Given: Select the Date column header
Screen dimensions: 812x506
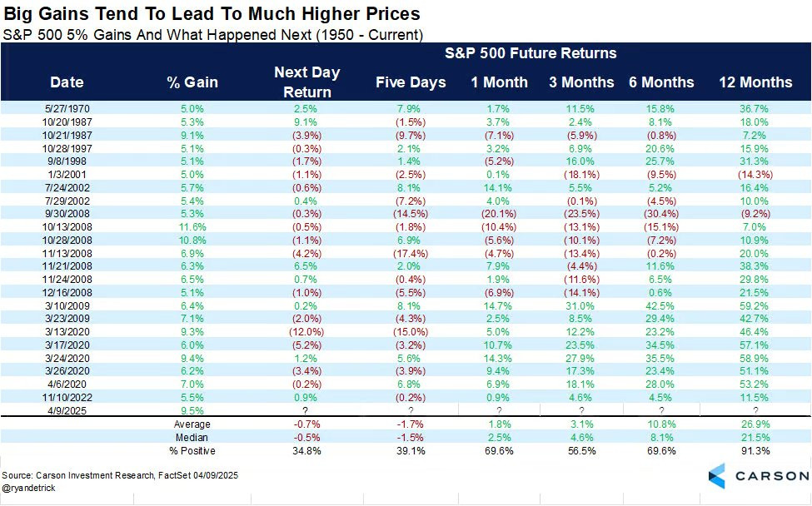Looking at the screenshot, I should pos(67,82).
